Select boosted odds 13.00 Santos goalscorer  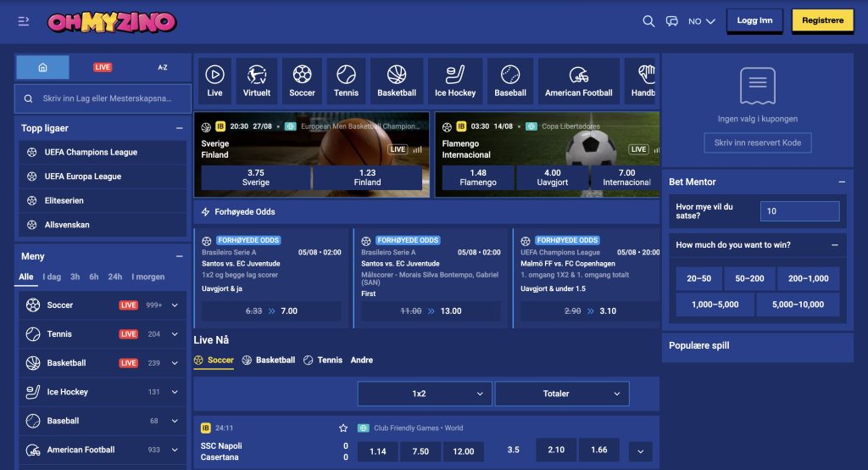coord(431,311)
